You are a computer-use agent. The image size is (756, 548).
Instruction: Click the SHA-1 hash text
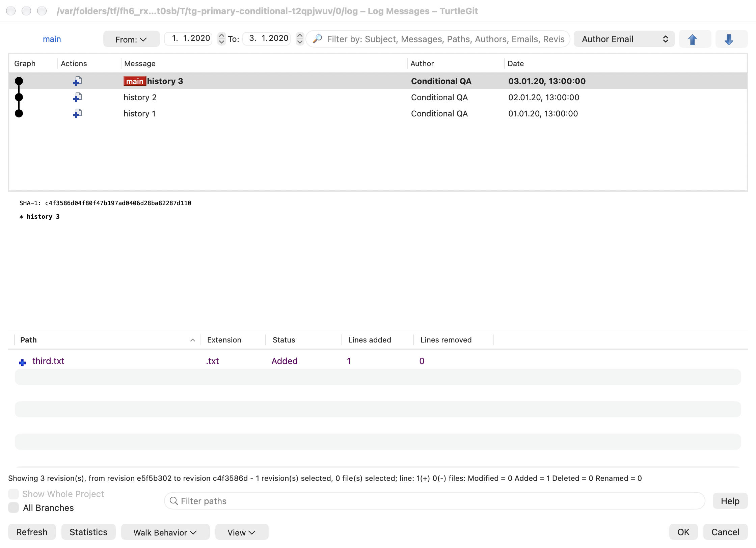(118, 203)
